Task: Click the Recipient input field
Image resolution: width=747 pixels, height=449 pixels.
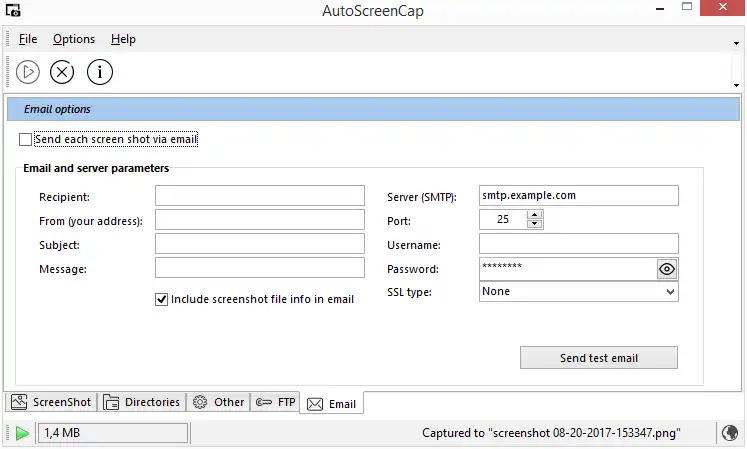Action: click(x=260, y=196)
